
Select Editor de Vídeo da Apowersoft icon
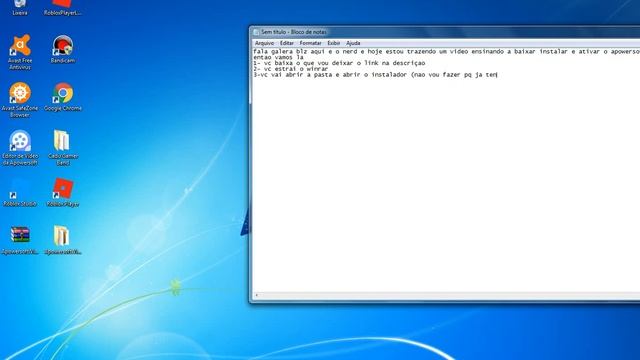[x=20, y=148]
